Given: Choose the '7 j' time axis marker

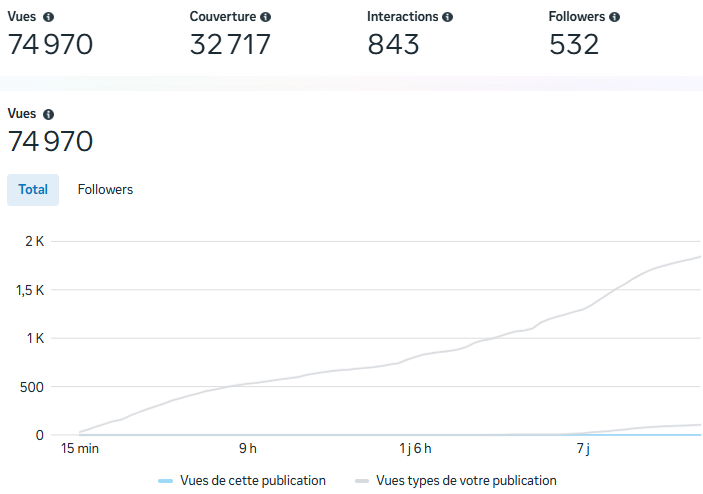Looking at the screenshot, I should (x=582, y=448).
